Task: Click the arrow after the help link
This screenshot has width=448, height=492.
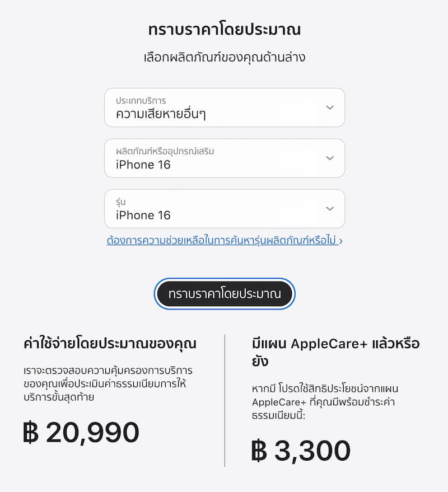Action: coord(340,241)
